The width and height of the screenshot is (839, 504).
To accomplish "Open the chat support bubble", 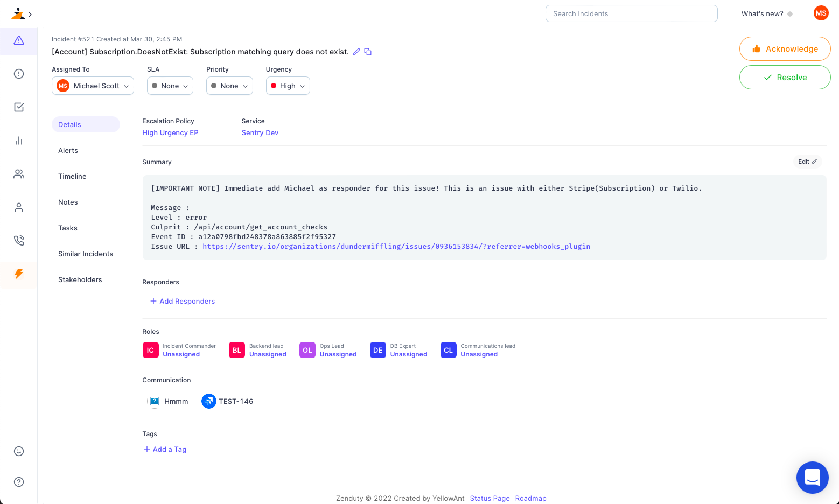I will [812, 478].
